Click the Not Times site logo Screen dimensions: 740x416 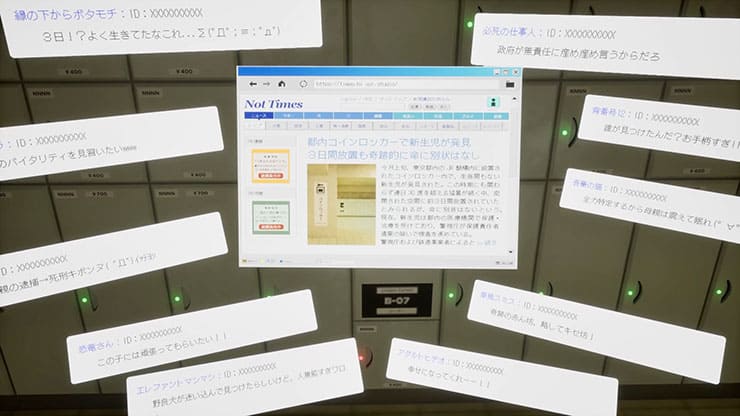[x=274, y=104]
